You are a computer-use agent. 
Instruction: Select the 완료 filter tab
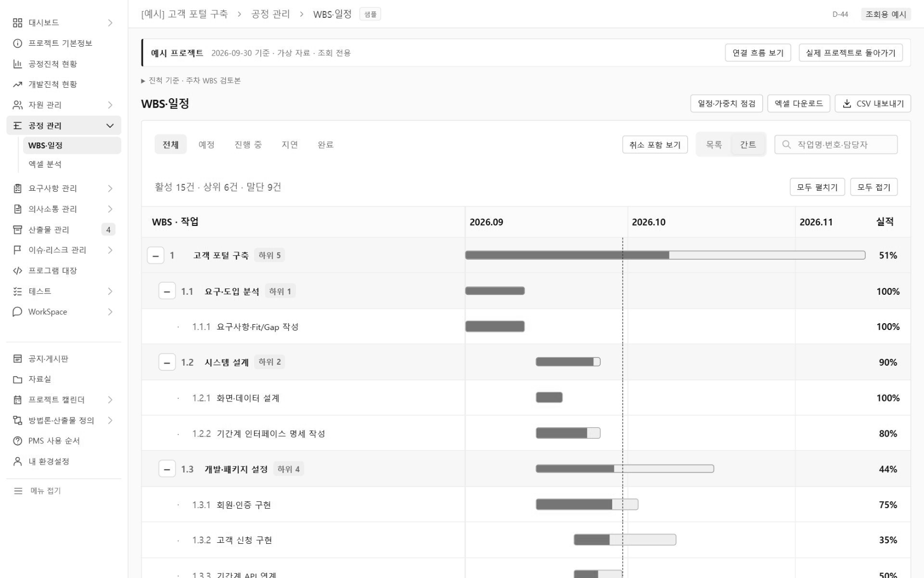coord(325,145)
